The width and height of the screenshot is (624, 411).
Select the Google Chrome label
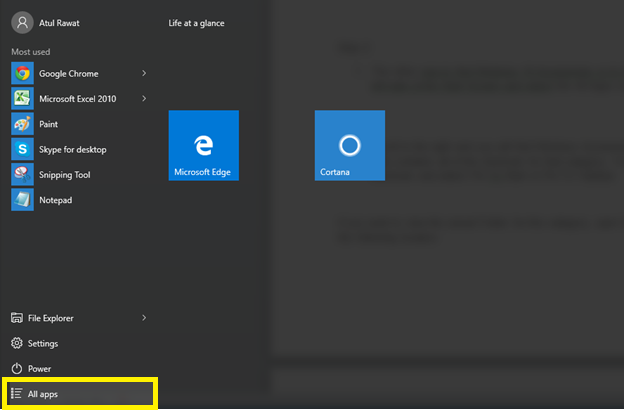tap(68, 74)
